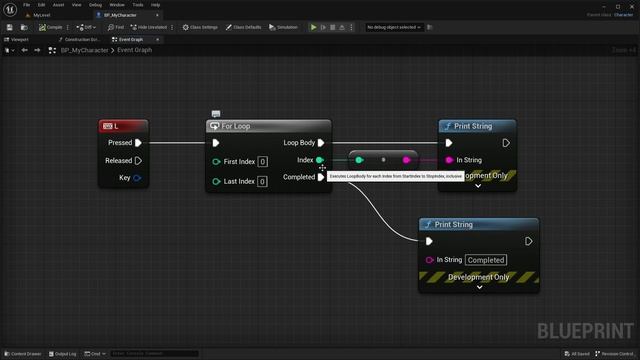Expand the upper Print String advanced options
The width and height of the screenshot is (640, 360).
[478, 186]
